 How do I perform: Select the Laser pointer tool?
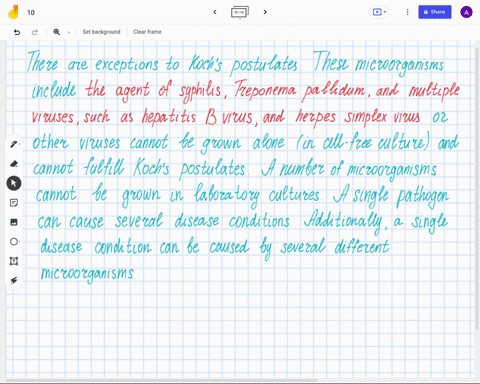click(x=14, y=280)
